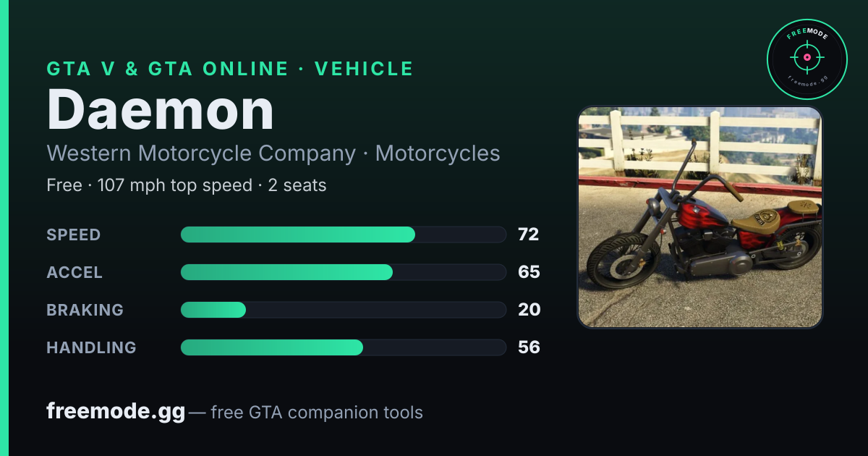
Task: Click the Free 107 mph top speed line
Action: coord(187,185)
